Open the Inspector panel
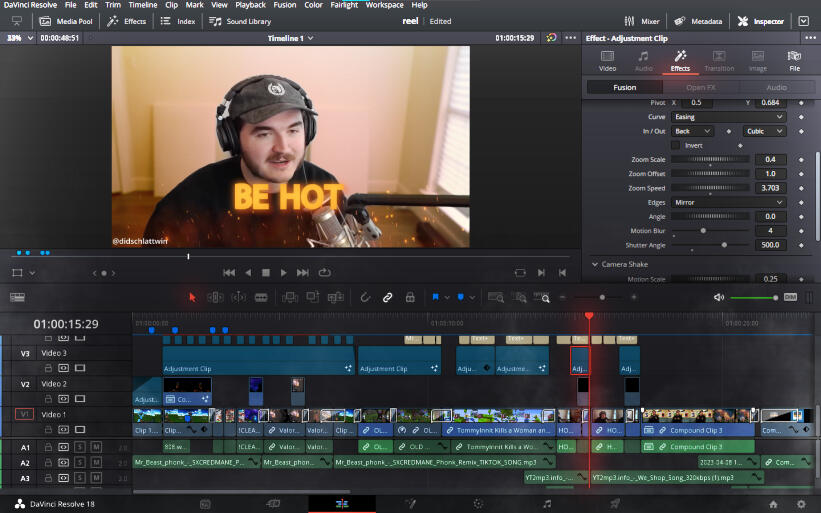The width and height of the screenshot is (821, 513). click(761, 20)
